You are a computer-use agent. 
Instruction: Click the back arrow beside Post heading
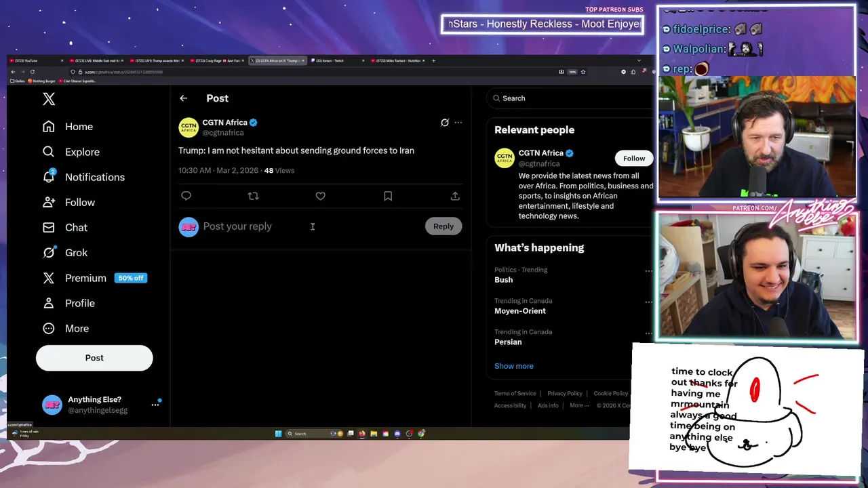point(183,98)
